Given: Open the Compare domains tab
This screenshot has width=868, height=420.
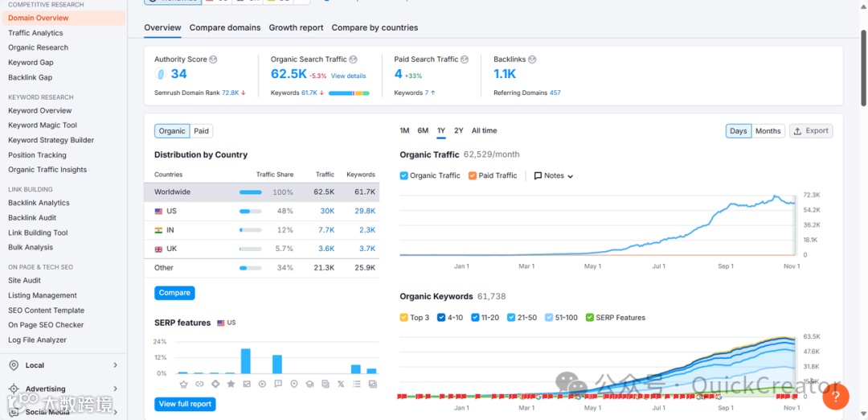Looking at the screenshot, I should coord(225,27).
